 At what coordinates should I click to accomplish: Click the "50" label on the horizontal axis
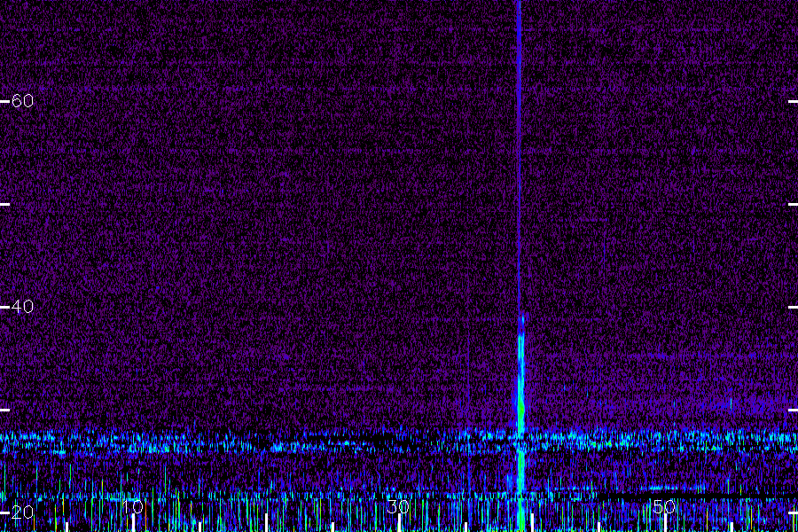664,507
